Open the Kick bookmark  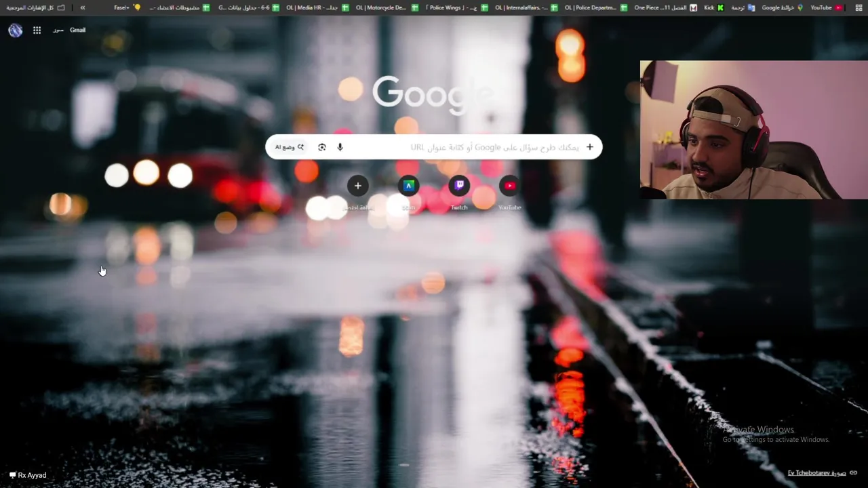(x=713, y=7)
